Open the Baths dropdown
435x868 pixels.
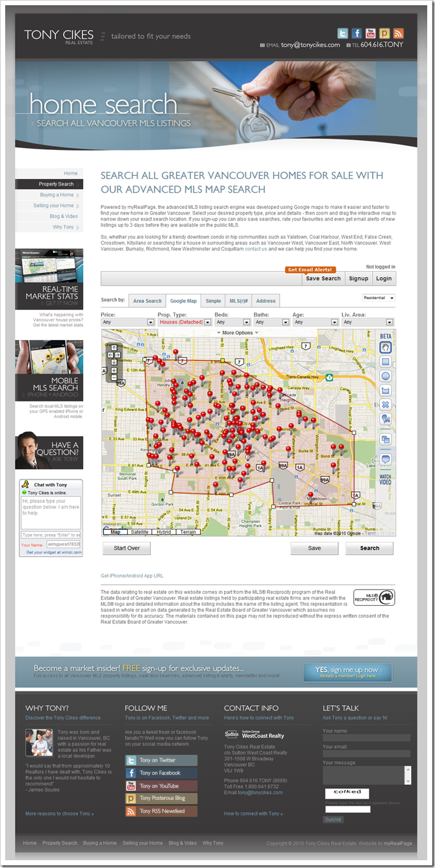pyautogui.click(x=271, y=322)
